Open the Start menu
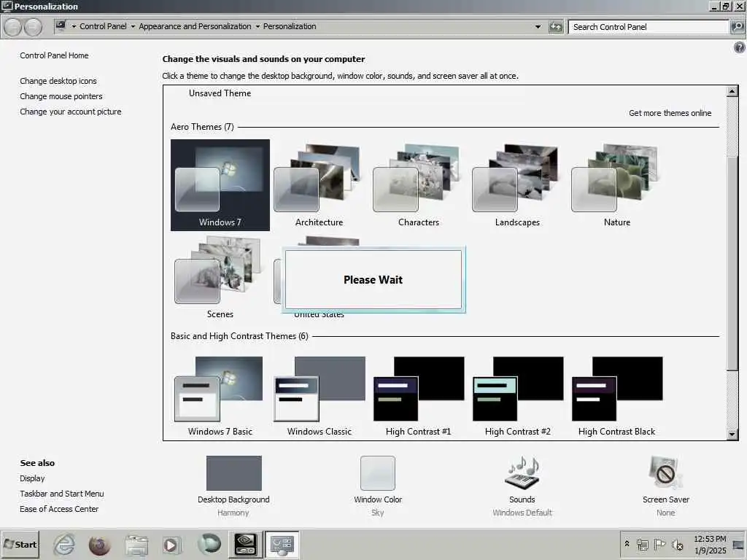 tap(20, 544)
